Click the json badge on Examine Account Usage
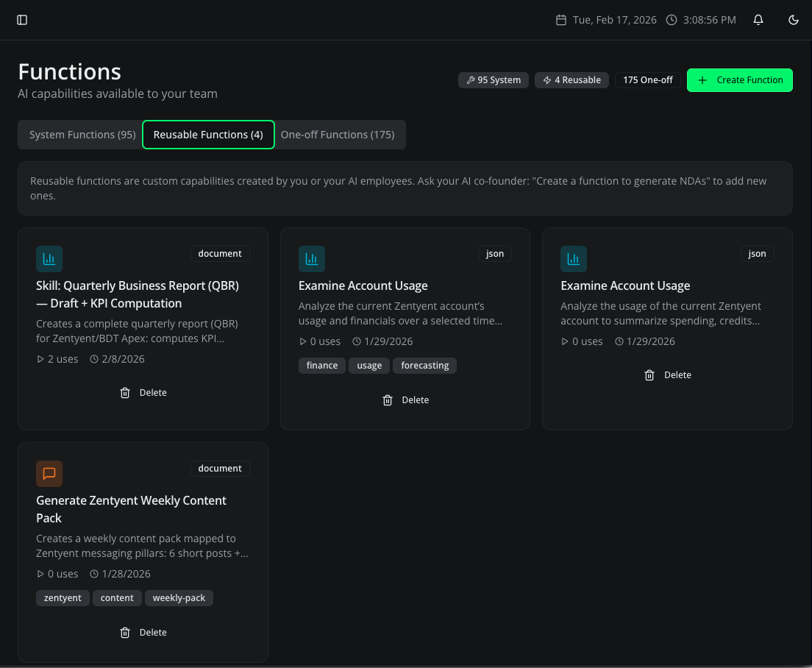This screenshot has height=668, width=812. 494,253
